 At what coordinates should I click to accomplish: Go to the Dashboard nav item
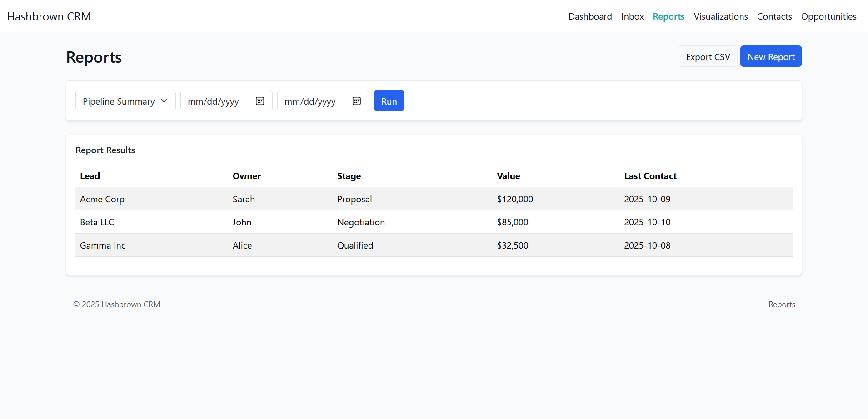(590, 16)
